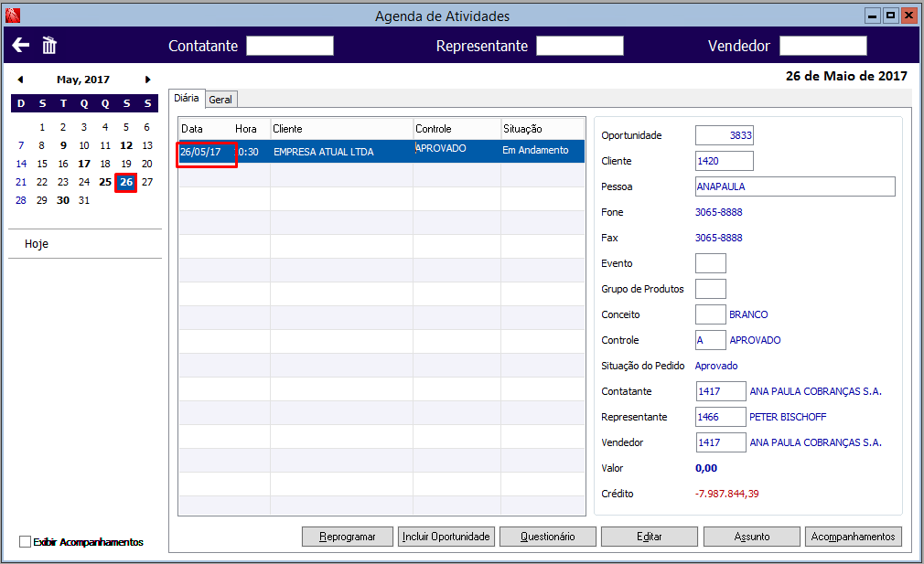This screenshot has height=564, width=924.
Task: Focus the Representante filter field in header
Action: pyautogui.click(x=580, y=46)
